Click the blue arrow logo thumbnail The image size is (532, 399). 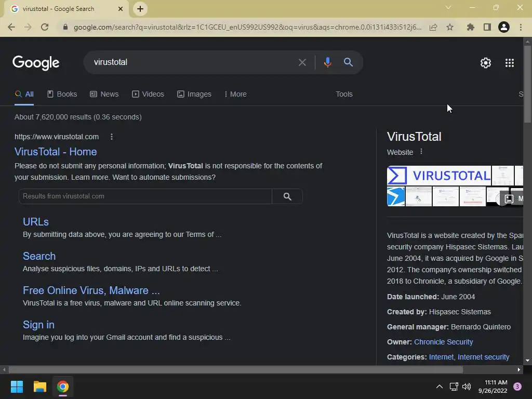[x=396, y=196]
